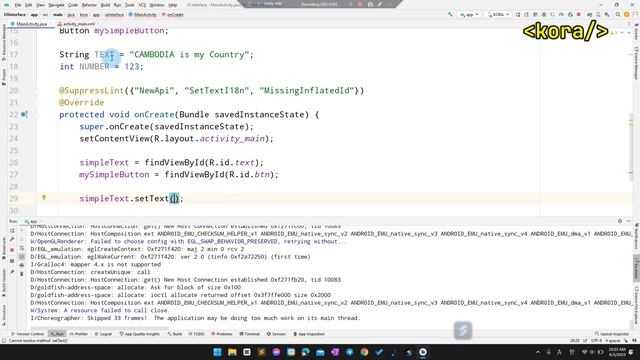Click the Rerun icon in Run panel sidebar
The image size is (640, 360).
(x=12, y=231)
